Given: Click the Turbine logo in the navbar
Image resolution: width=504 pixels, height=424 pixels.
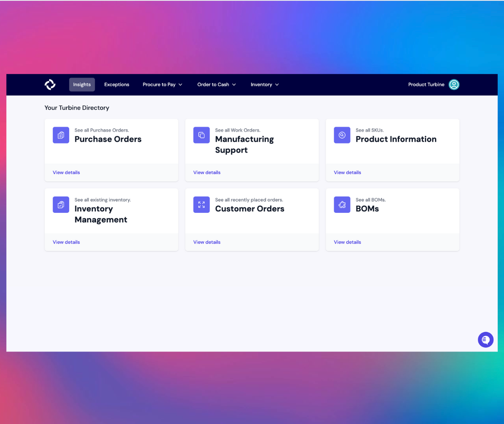Looking at the screenshot, I should (x=50, y=85).
